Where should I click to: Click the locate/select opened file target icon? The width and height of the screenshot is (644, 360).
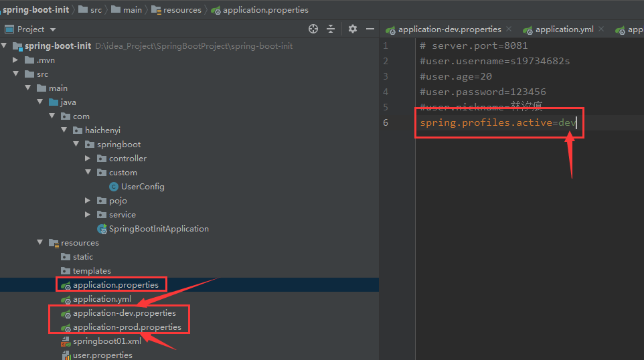pos(313,29)
